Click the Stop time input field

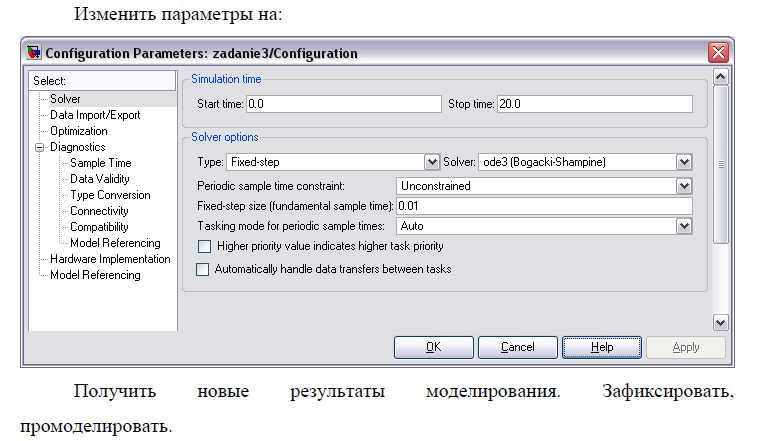click(x=595, y=104)
